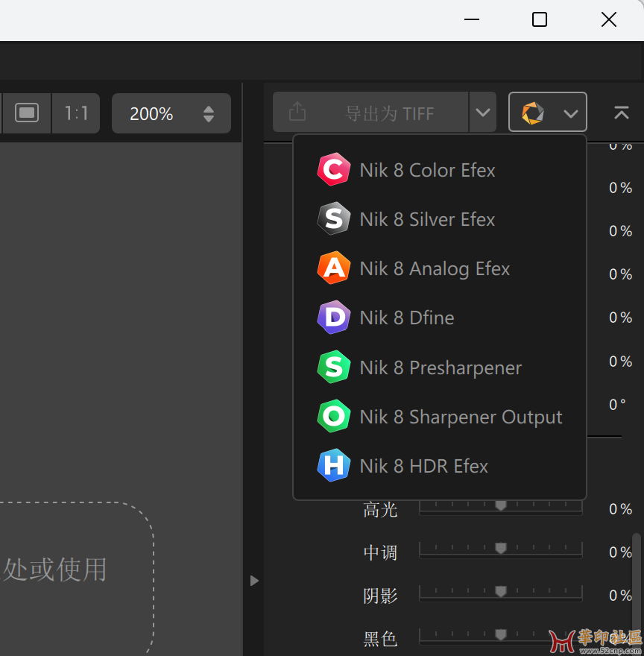The height and width of the screenshot is (656, 644).
Task: Click the 黑色 slider handle
Action: (500, 634)
